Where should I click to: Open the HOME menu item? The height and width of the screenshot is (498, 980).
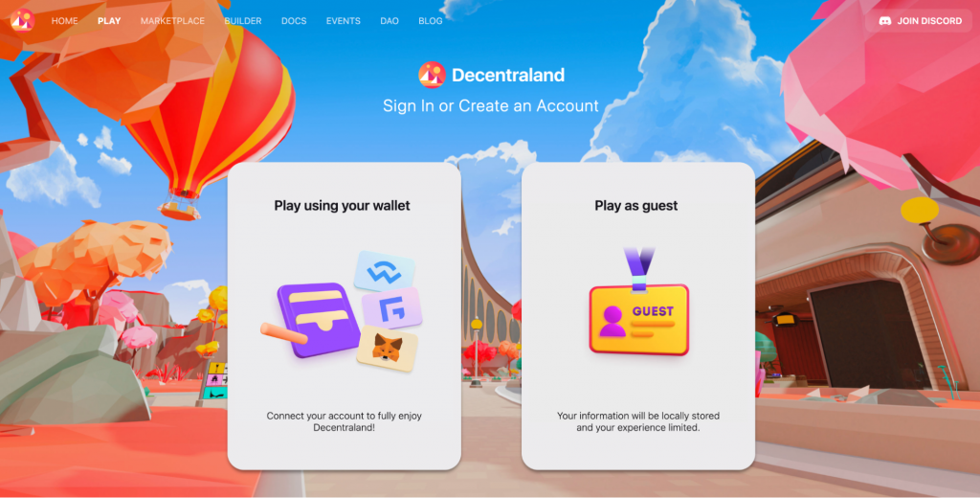[64, 21]
